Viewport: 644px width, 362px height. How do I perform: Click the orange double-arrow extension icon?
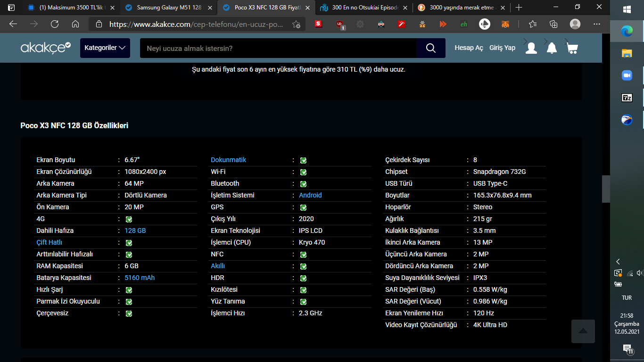[x=443, y=24]
